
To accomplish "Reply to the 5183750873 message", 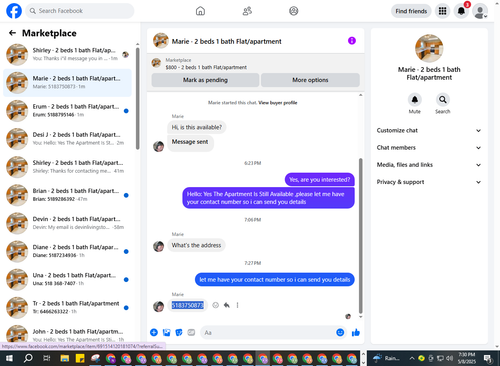I will click(x=227, y=305).
